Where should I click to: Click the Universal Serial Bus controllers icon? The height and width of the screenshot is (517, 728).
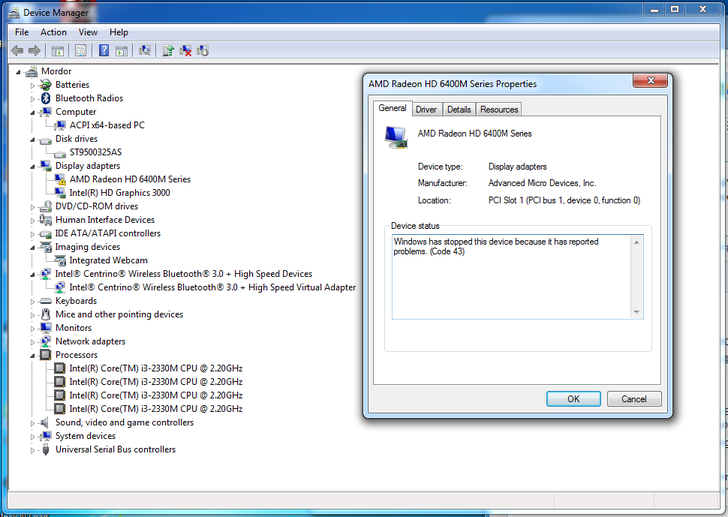46,449
